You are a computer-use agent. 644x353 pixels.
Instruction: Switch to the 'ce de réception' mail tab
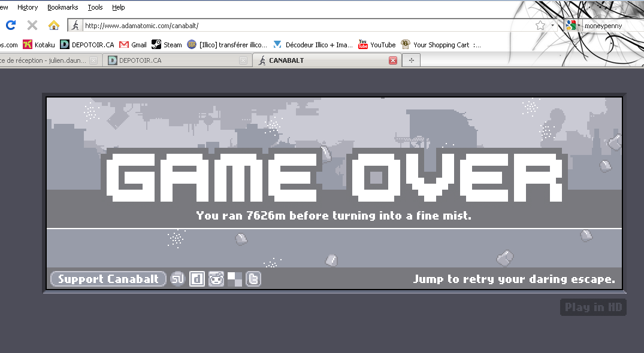[x=50, y=60]
